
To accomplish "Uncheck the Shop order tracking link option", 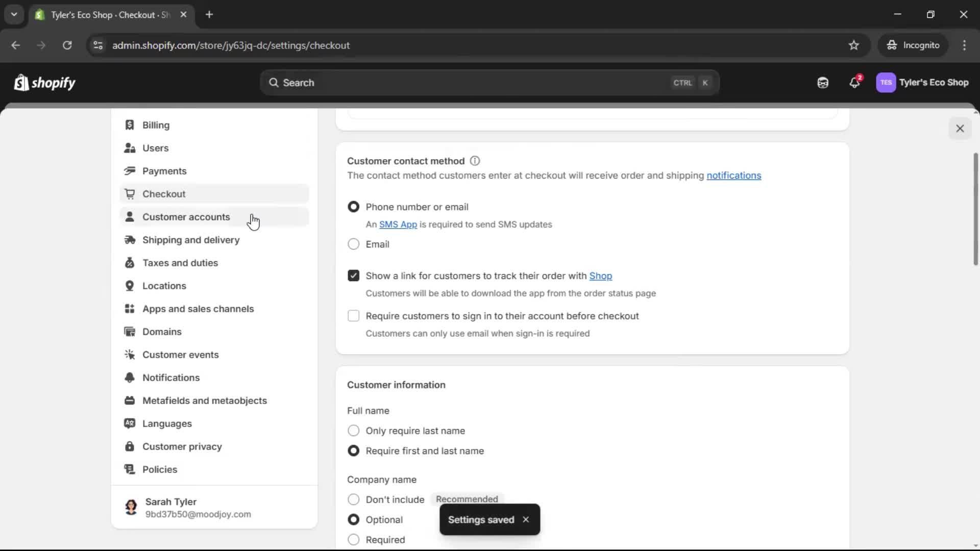I will click(x=354, y=275).
